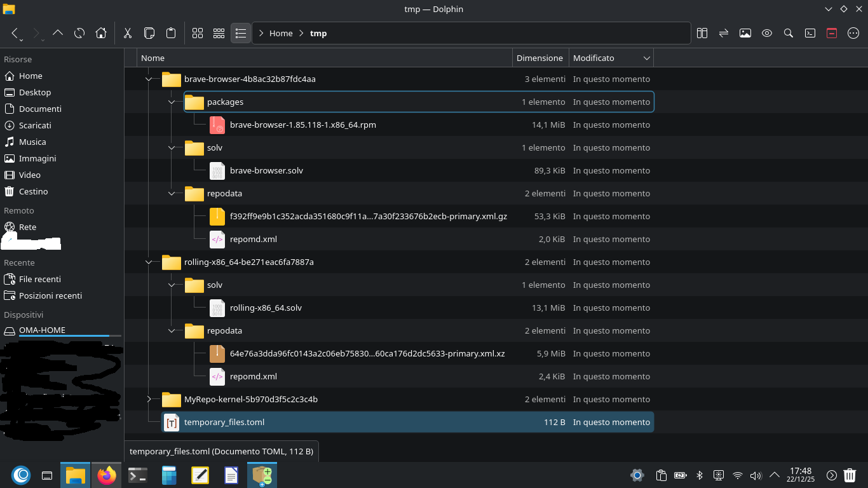Select the brave-browser-1.85.118-1.x86_64.rpm file
Image resolution: width=868 pixels, height=488 pixels.
(x=302, y=125)
